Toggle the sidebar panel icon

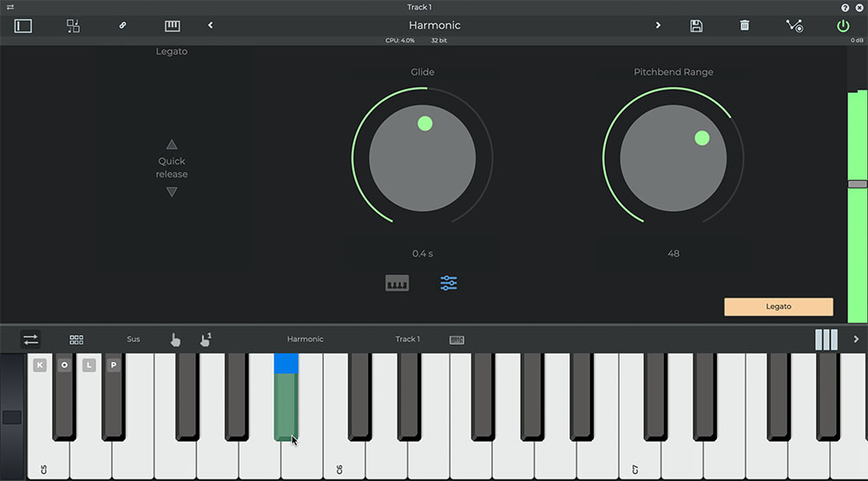tap(23, 26)
